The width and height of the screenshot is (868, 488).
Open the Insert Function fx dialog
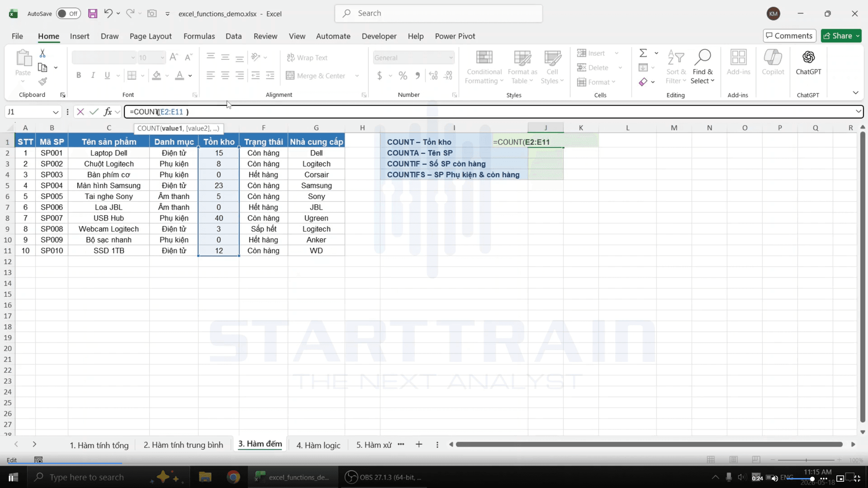click(x=108, y=112)
